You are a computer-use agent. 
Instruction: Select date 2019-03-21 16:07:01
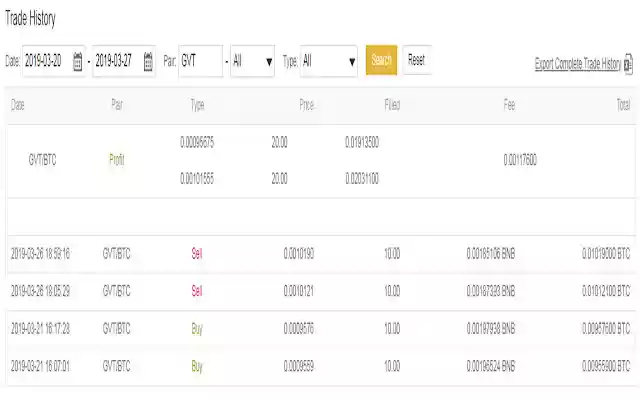click(40, 366)
